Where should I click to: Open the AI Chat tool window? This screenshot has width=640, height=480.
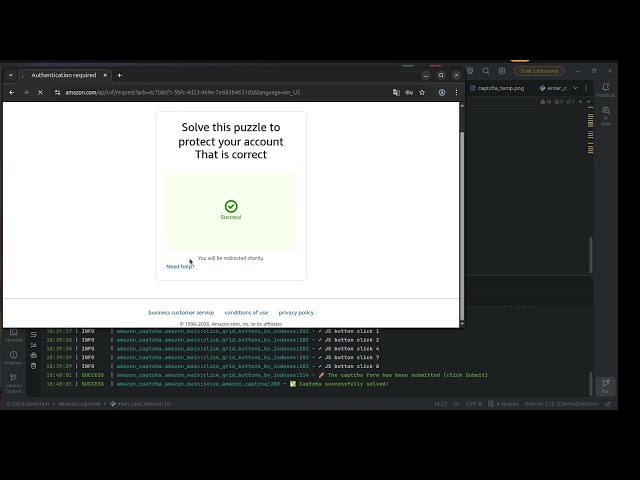click(x=606, y=116)
